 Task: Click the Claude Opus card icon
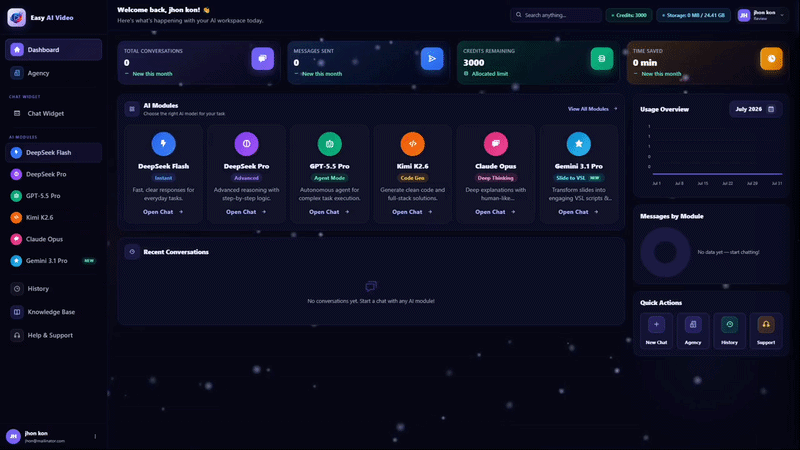495,144
